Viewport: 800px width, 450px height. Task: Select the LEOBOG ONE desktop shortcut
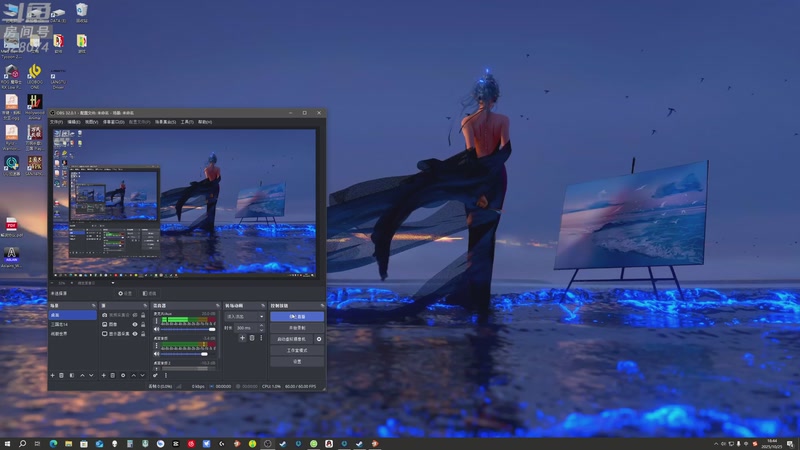[x=34, y=76]
